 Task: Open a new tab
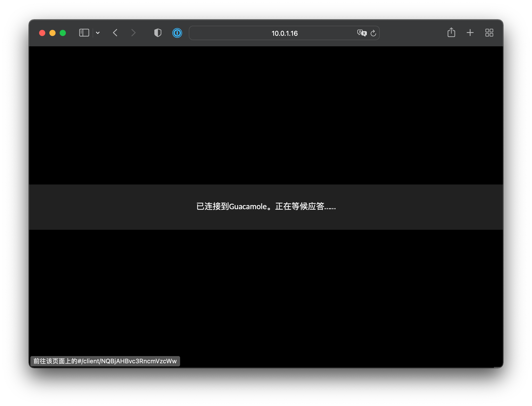point(470,33)
